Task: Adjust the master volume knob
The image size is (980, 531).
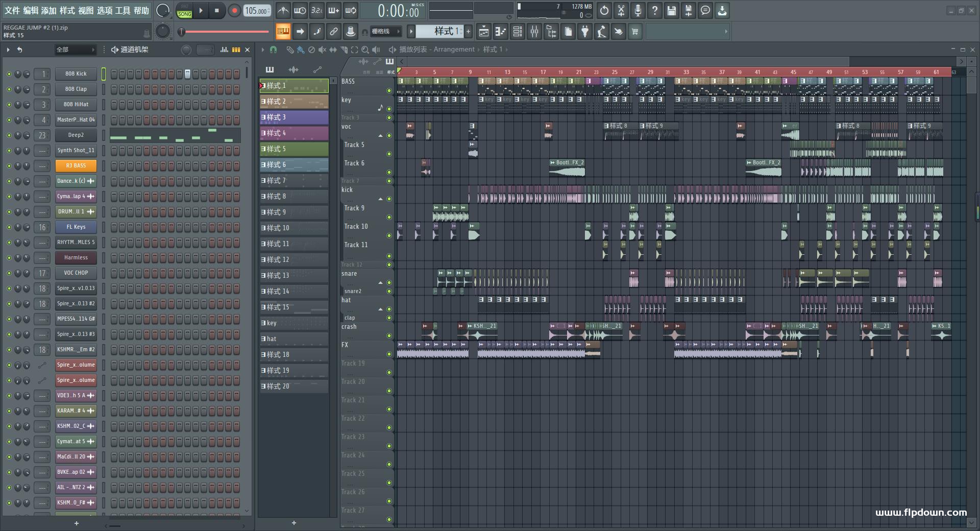Action: point(163,11)
